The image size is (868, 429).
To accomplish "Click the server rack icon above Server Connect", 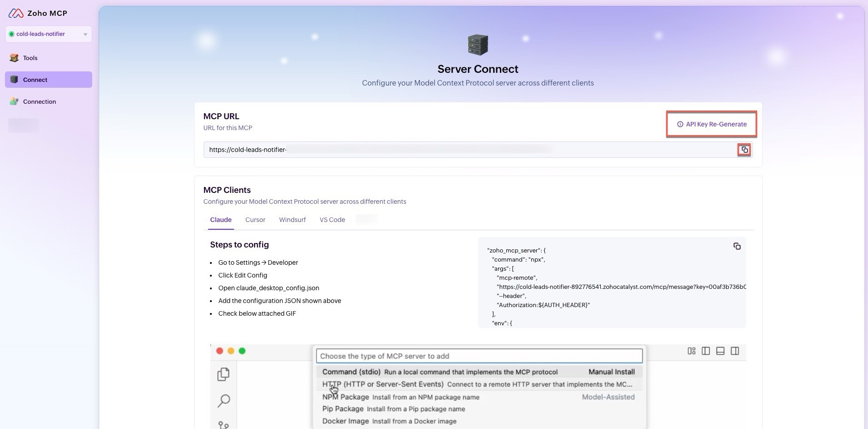I will coord(478,45).
